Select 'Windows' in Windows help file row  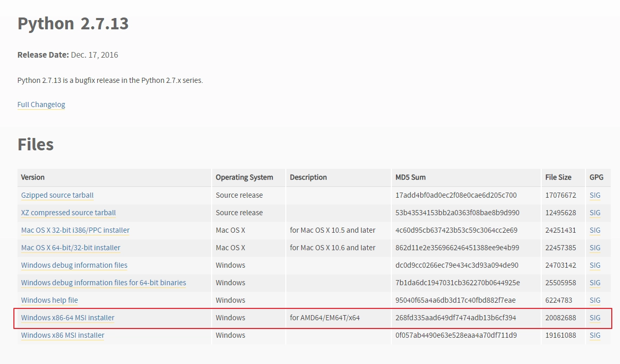(x=230, y=300)
